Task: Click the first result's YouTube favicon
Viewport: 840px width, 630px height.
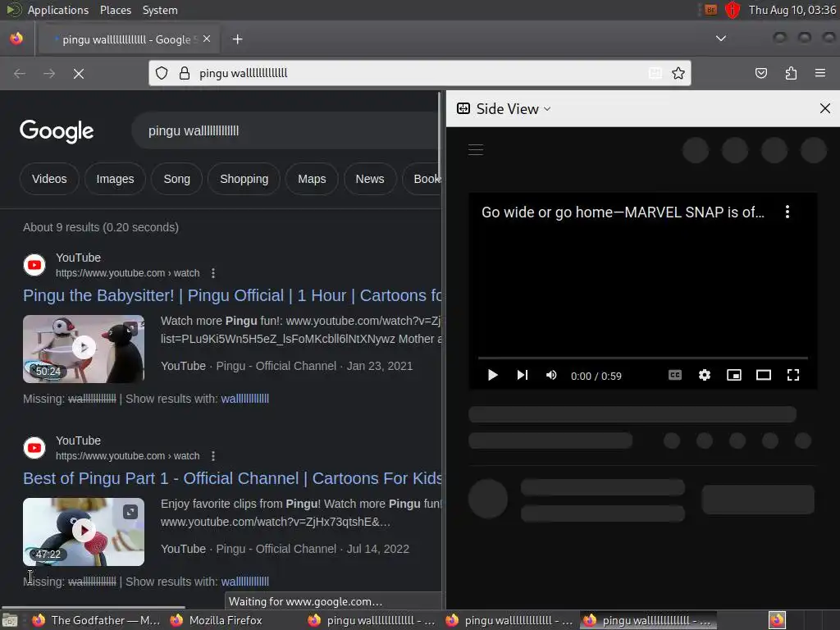Action: coord(34,265)
